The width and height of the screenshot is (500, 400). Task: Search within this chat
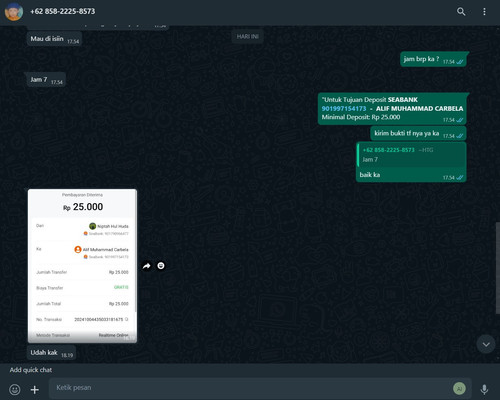tap(461, 12)
